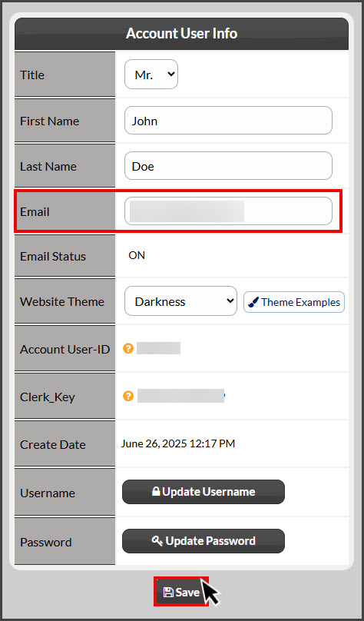Click the Account User Info header bar
Viewport: 364px width, 621px height.
coord(181,34)
